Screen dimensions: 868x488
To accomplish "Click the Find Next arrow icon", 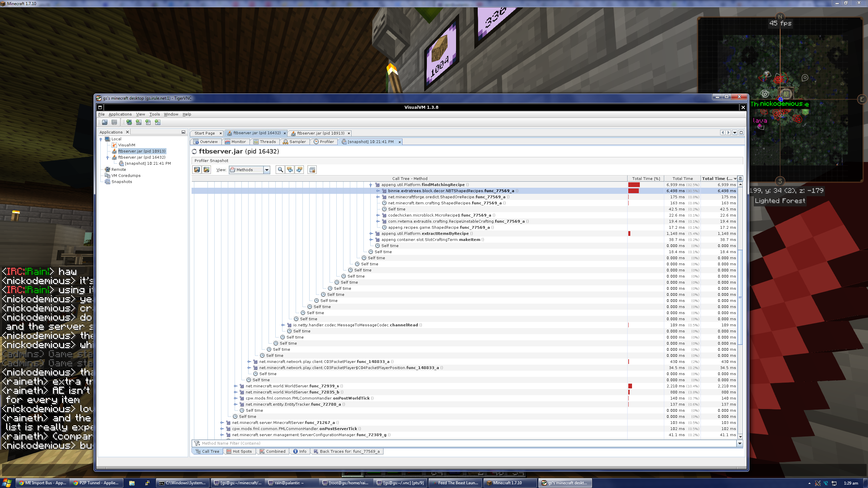I will [299, 170].
